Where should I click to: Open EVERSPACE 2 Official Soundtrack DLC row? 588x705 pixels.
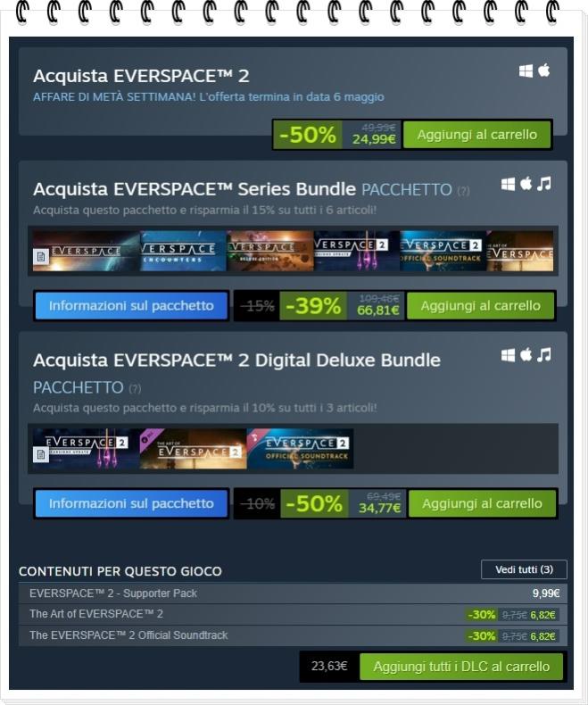(x=293, y=635)
